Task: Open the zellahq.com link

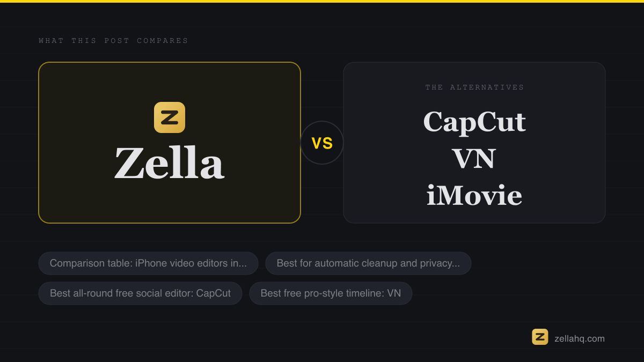Action: coord(580,338)
